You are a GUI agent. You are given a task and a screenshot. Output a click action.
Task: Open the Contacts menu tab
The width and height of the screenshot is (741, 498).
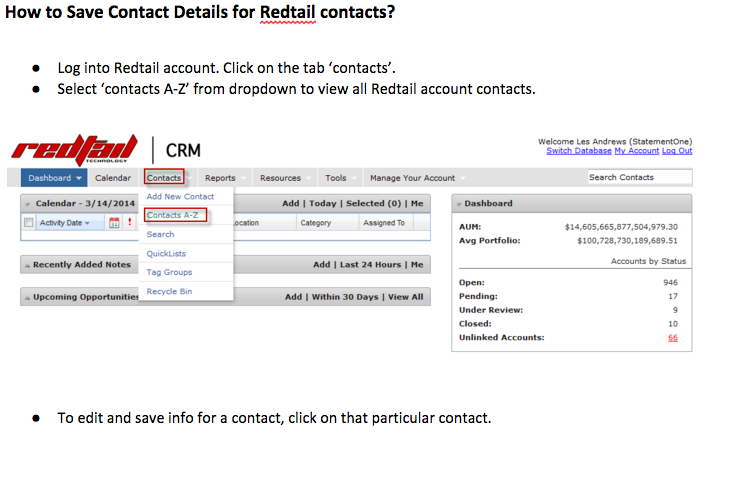[x=164, y=178]
